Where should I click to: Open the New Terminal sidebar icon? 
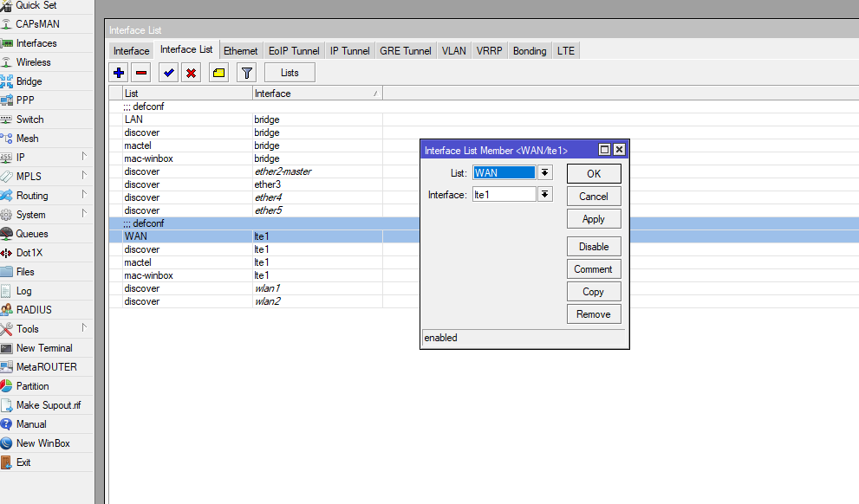[7, 348]
